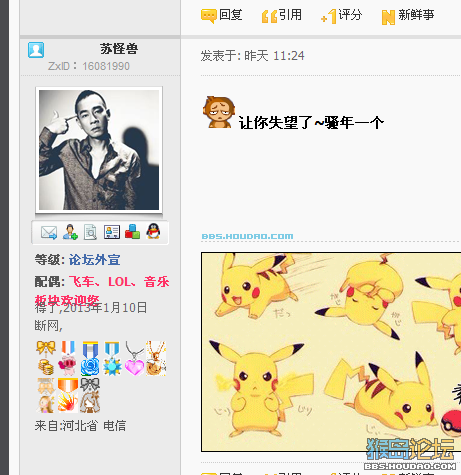
Task: Open the username 苏怪兽 profile link
Action: click(119, 49)
